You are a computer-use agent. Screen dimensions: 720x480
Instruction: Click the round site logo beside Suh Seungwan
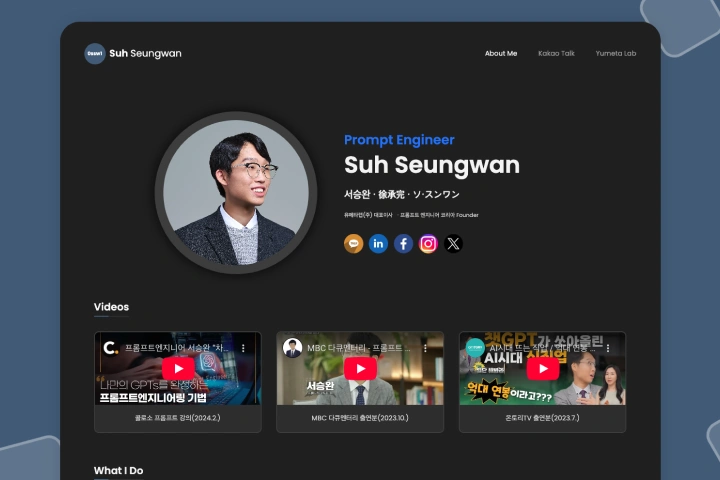point(95,54)
